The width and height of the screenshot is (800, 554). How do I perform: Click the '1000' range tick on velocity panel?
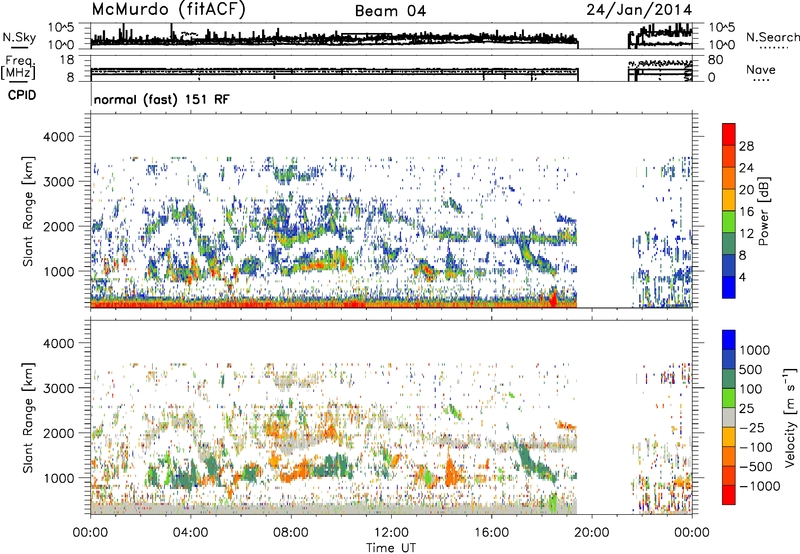click(58, 478)
